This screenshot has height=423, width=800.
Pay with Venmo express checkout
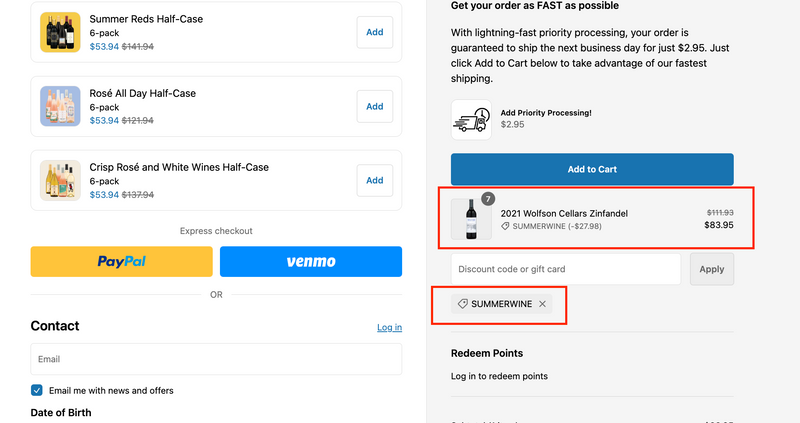311,262
